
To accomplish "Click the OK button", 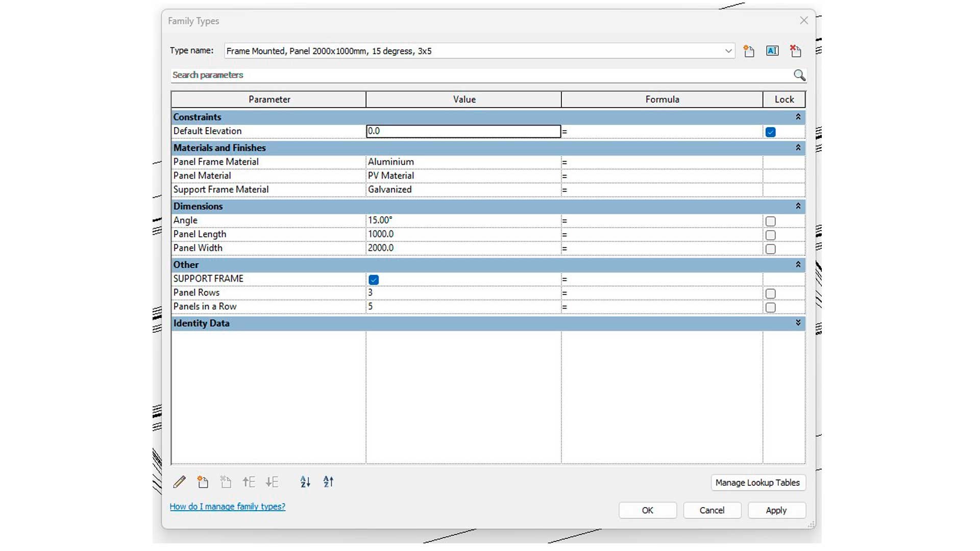I will pyautogui.click(x=647, y=510).
